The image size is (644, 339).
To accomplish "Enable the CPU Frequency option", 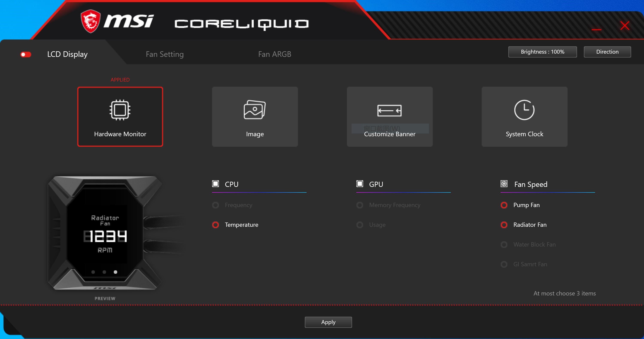I will (216, 205).
